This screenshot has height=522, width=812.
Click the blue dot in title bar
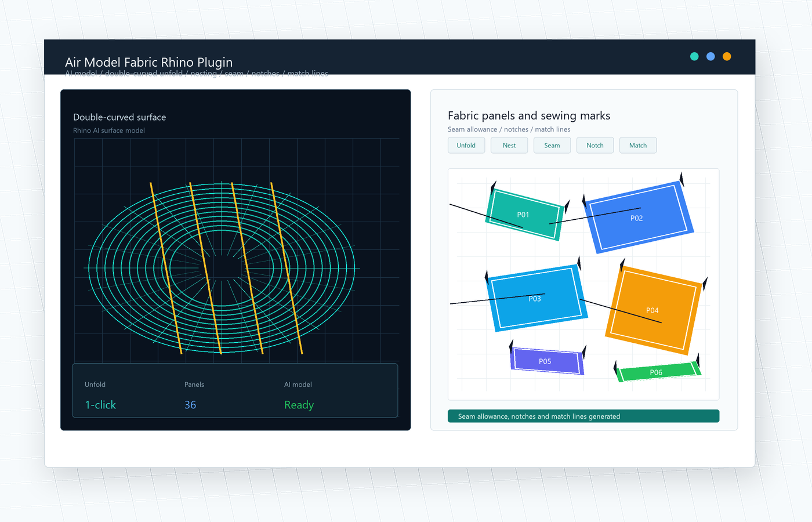click(x=710, y=56)
